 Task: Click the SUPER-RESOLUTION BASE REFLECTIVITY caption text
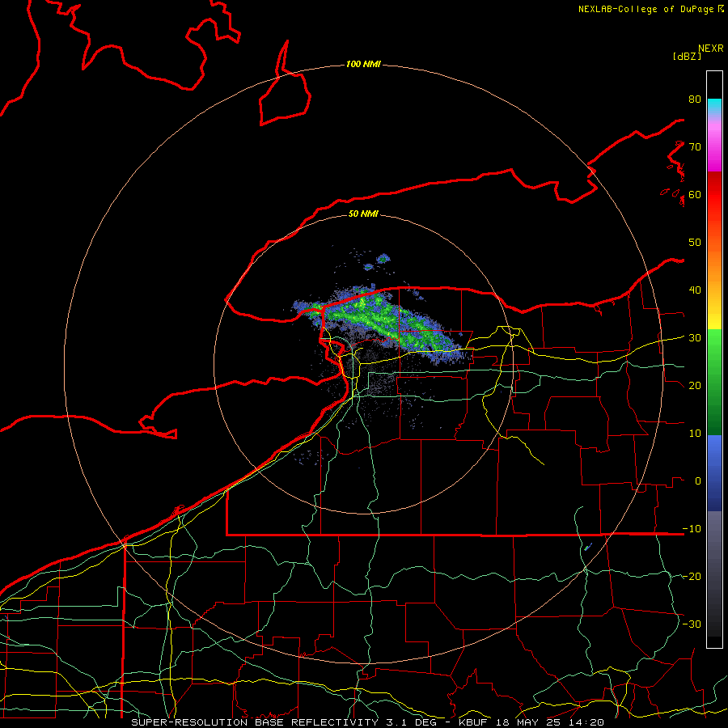(x=255, y=722)
